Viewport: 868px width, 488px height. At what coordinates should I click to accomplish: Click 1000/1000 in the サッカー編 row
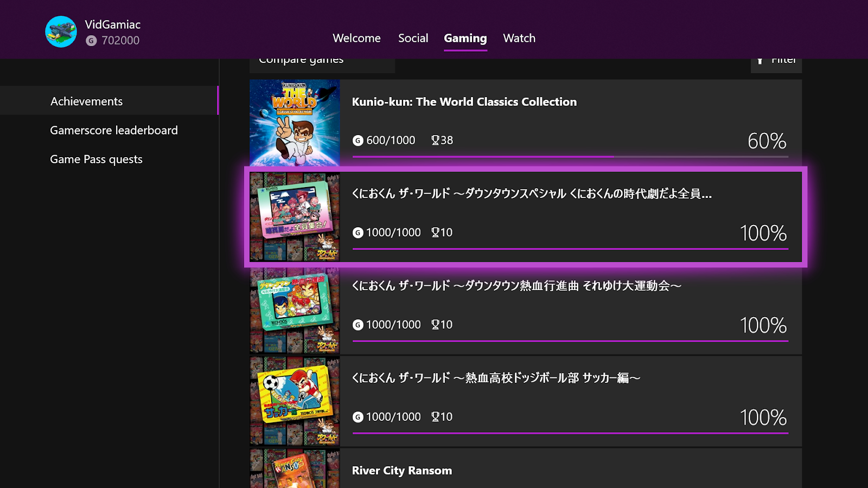pyautogui.click(x=393, y=417)
